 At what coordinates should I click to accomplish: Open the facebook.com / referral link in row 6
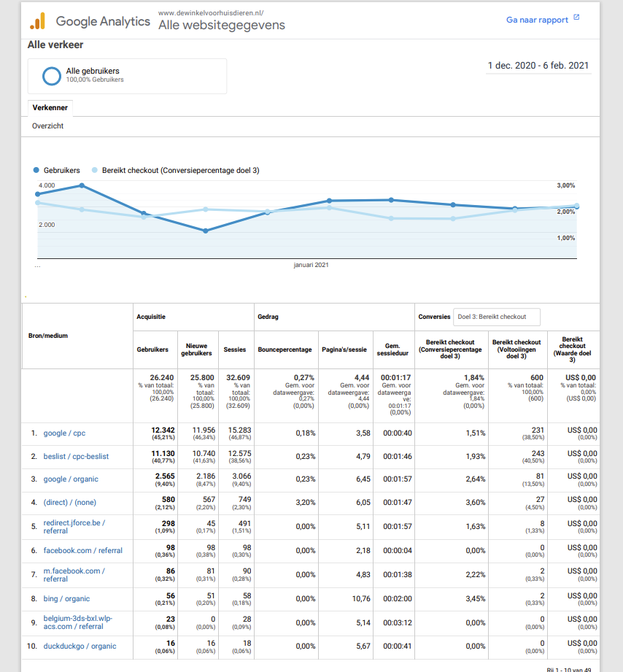coord(82,551)
